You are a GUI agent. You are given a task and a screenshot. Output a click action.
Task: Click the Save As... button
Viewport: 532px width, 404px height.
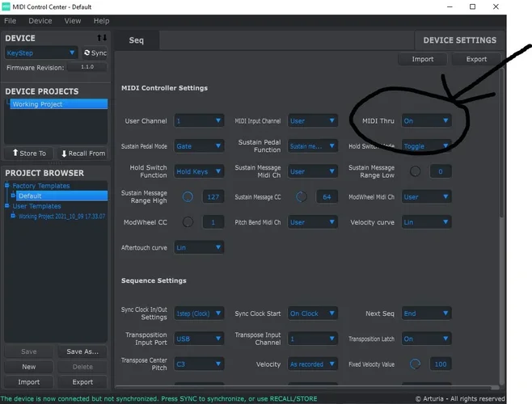pyautogui.click(x=82, y=351)
